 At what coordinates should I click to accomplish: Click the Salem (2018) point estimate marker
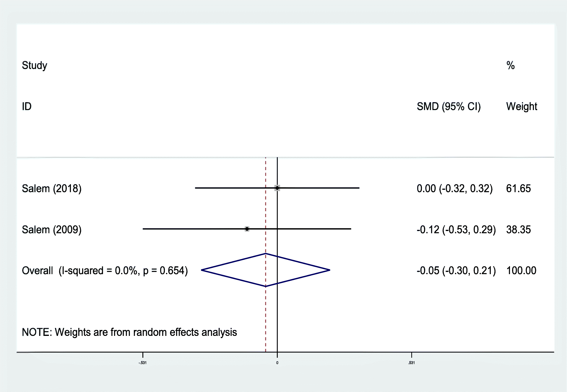click(277, 188)
